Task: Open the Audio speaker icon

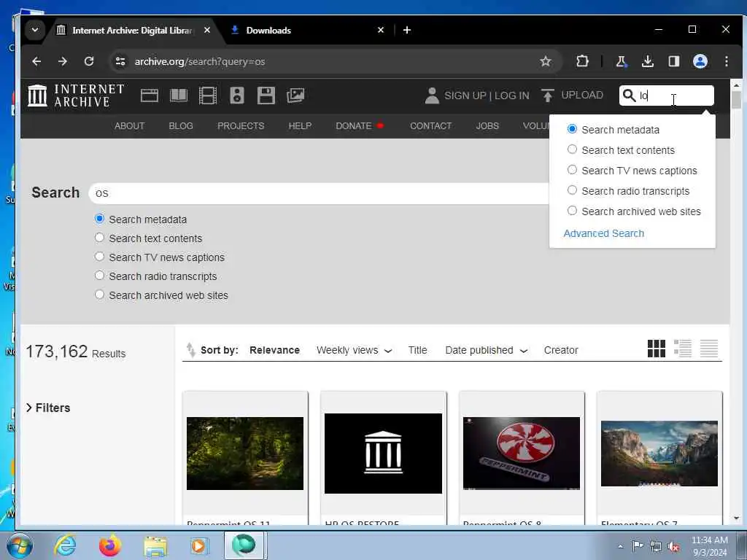Action: tap(237, 96)
